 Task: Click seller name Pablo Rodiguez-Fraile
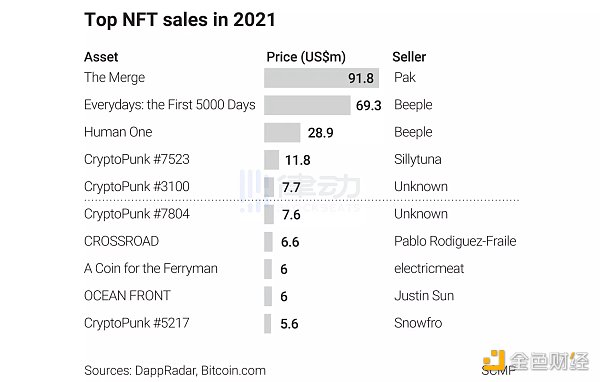click(x=455, y=241)
